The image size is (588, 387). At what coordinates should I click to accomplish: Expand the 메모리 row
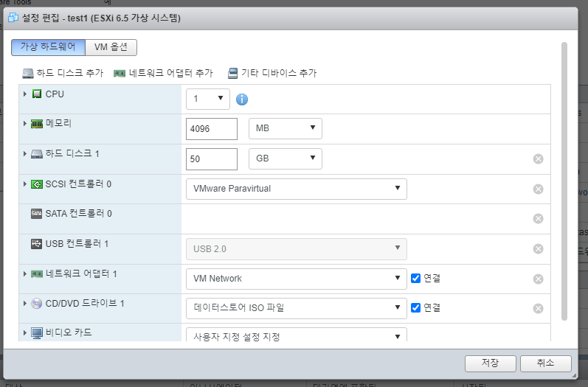tap(25, 123)
